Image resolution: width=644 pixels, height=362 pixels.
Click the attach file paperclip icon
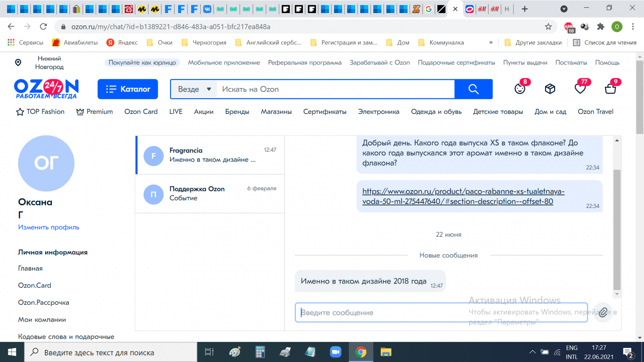pos(603,312)
